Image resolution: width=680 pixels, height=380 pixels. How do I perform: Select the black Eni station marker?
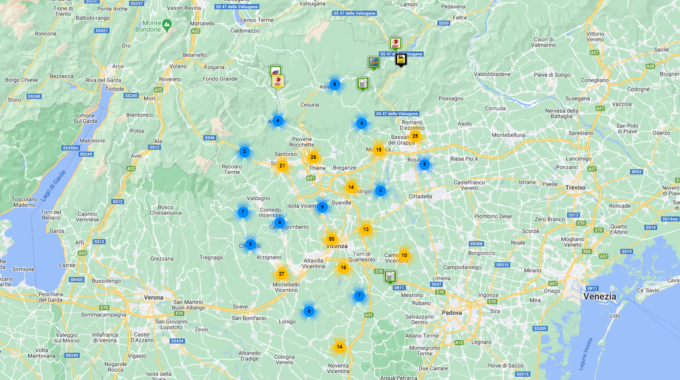click(x=401, y=59)
